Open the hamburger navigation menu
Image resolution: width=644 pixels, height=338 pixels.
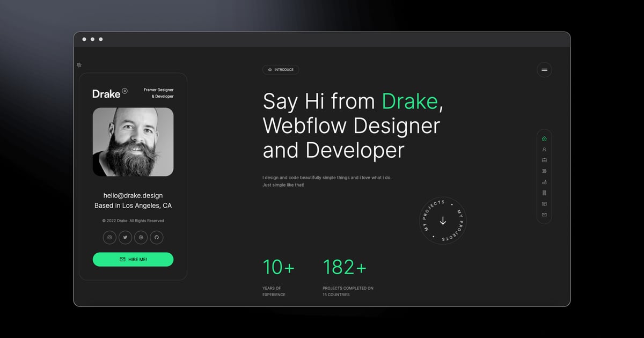[x=544, y=70]
